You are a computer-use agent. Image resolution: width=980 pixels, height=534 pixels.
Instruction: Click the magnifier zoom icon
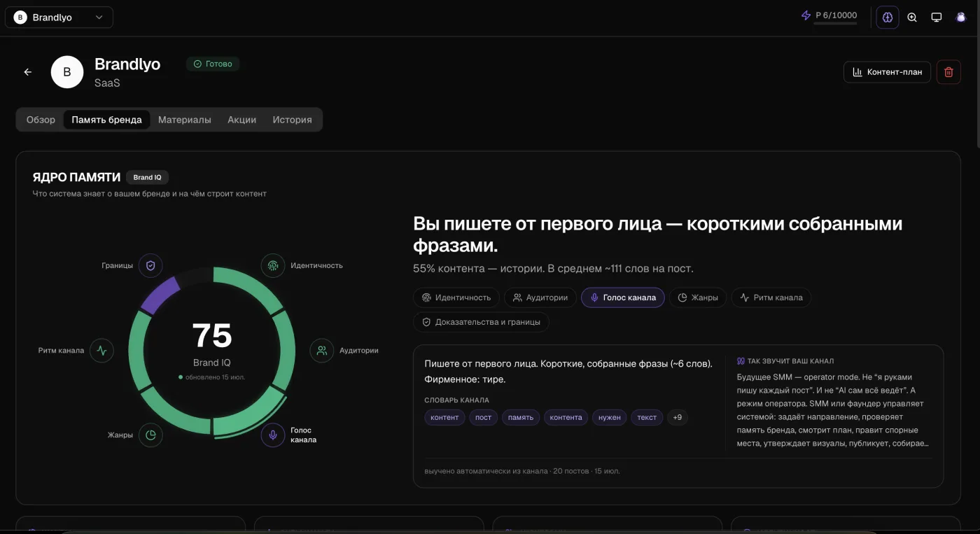click(x=912, y=17)
